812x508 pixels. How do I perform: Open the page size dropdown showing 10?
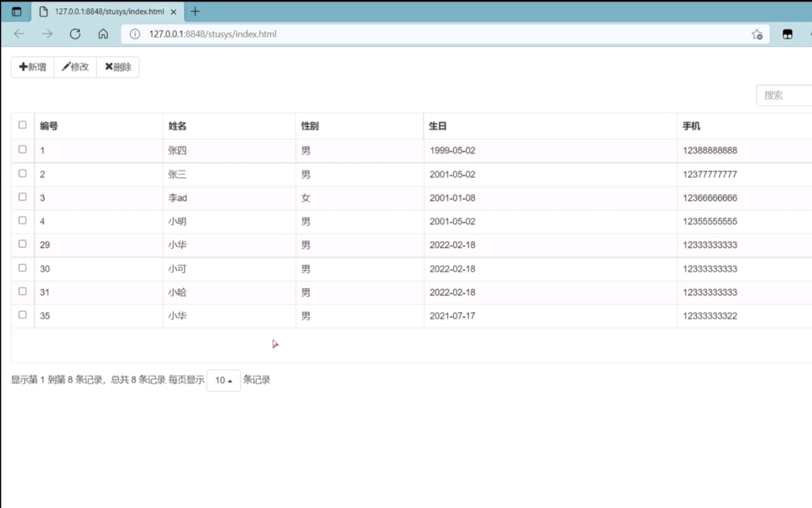[223, 380]
